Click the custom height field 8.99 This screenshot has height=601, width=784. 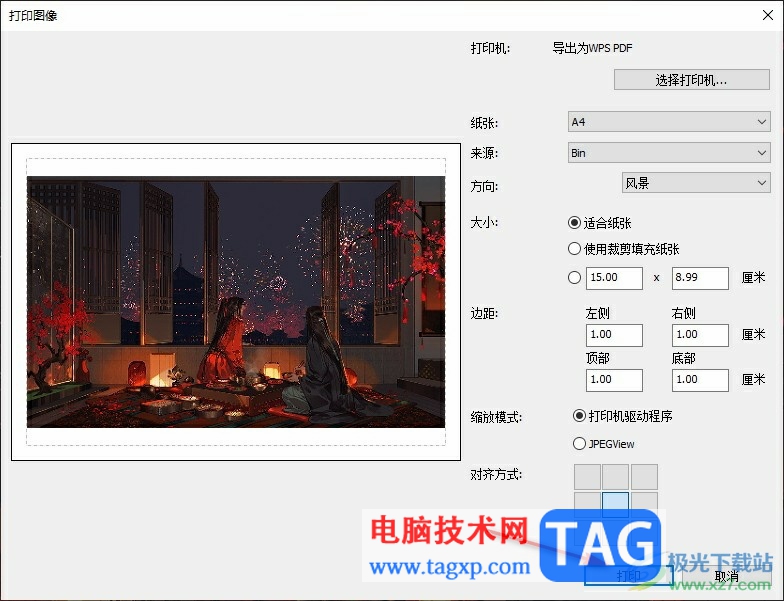coord(700,278)
